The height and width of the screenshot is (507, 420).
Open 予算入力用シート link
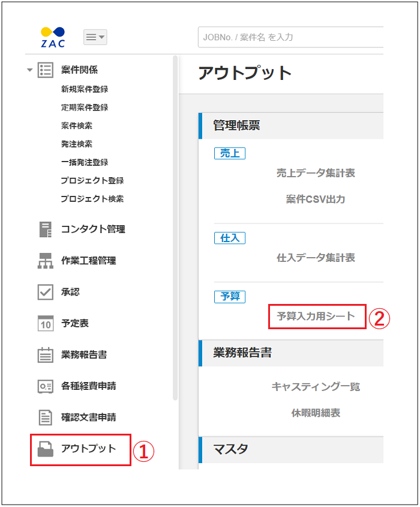pos(316,316)
